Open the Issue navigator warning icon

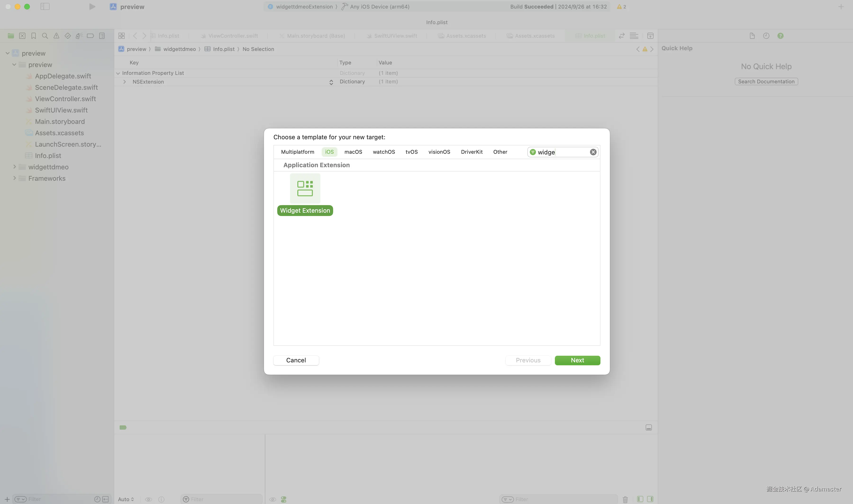(56, 36)
